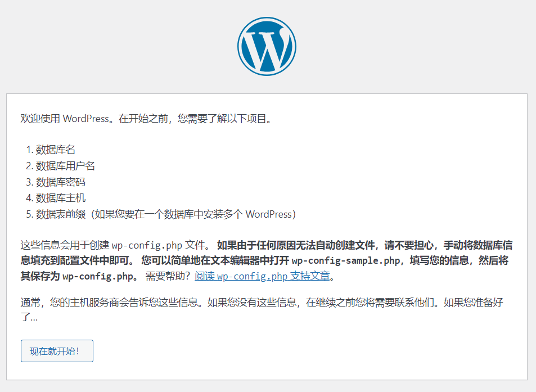Click the 数据表前缀 list item

coord(166,214)
